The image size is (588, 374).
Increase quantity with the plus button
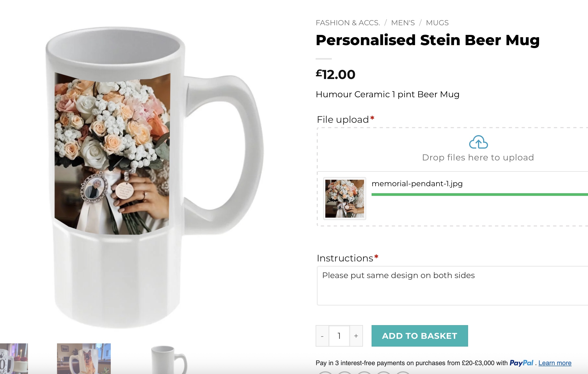tap(356, 336)
